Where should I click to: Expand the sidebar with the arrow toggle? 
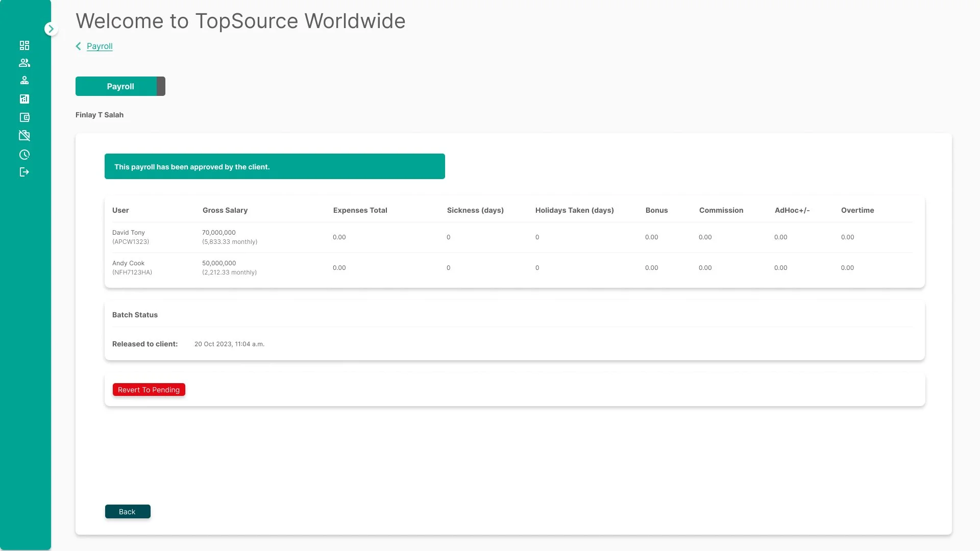click(51, 29)
